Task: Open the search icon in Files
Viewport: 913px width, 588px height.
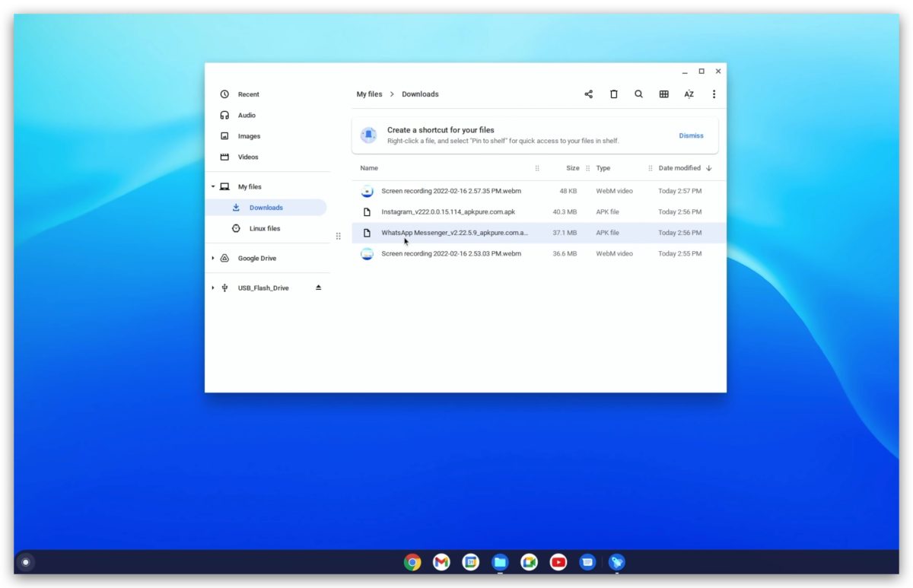Action: click(638, 94)
